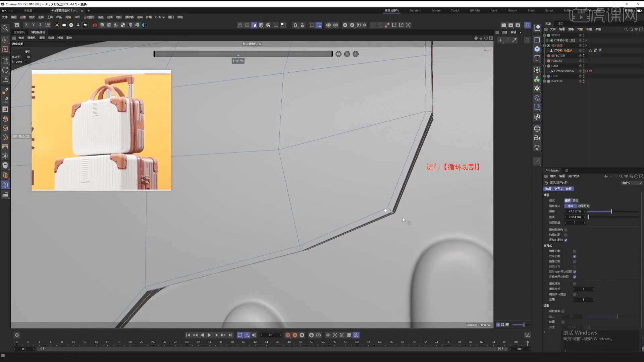The width and height of the screenshot is (644, 362).
Task: Select the 路径 mode button
Action: tap(575, 201)
